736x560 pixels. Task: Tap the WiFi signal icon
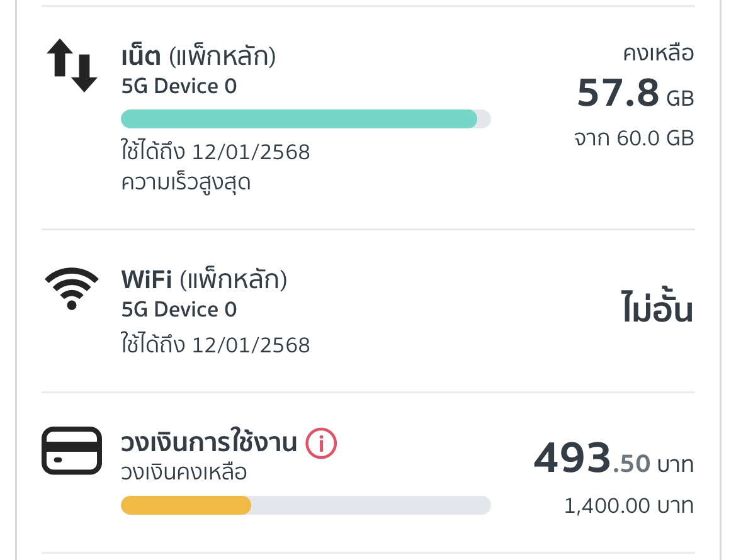tap(72, 289)
